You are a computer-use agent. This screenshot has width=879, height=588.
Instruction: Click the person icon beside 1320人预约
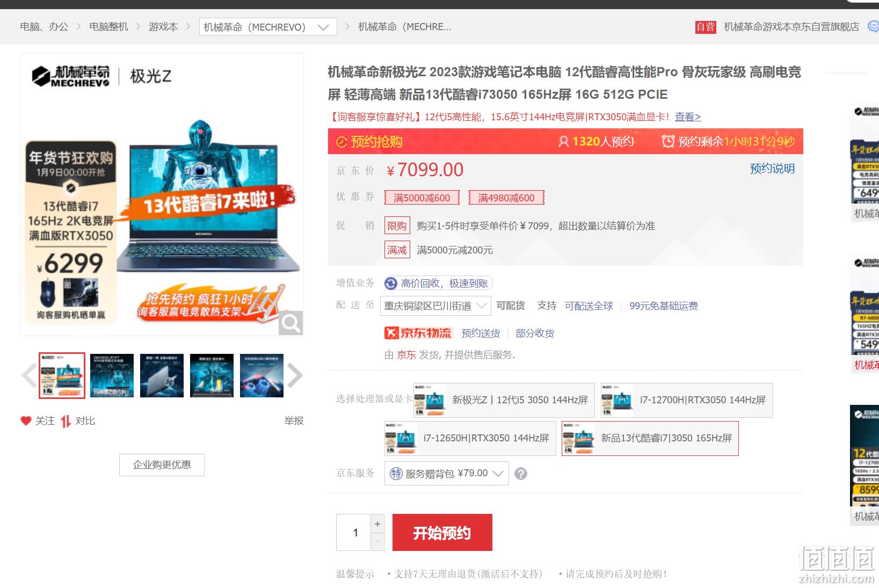tap(563, 141)
